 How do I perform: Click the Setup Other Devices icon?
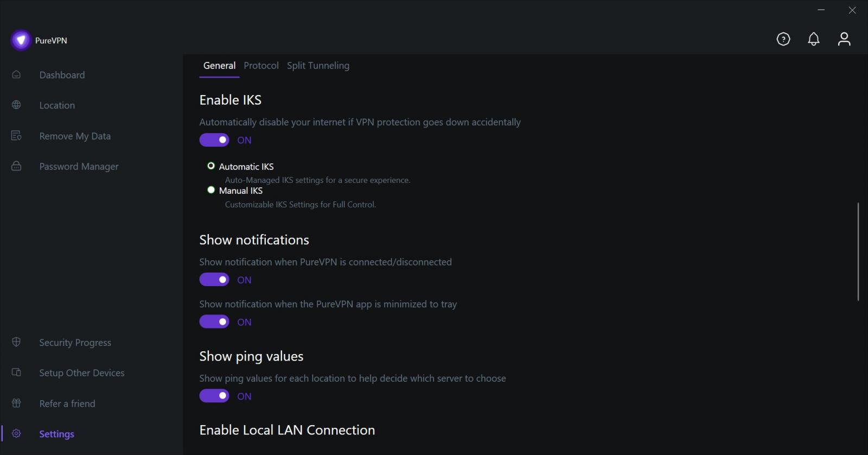16,372
